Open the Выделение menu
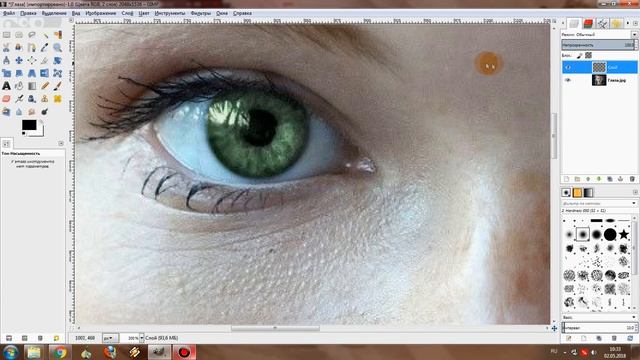640x360 pixels. tap(54, 13)
